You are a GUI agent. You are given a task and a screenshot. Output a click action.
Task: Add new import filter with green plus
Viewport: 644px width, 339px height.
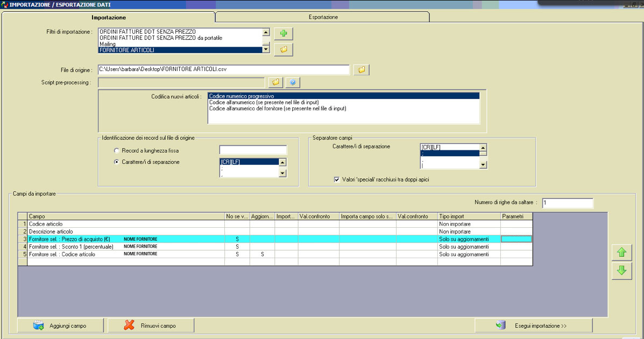coord(284,33)
